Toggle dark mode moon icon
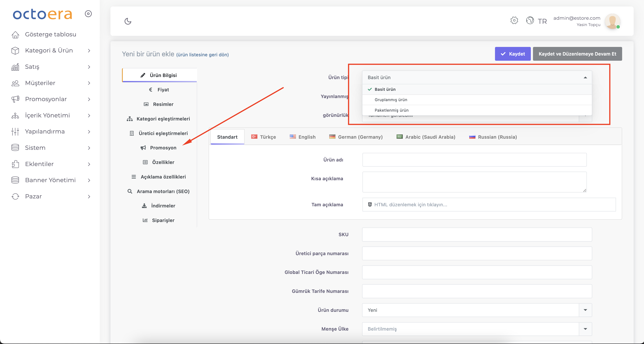This screenshot has height=344, width=644. [x=128, y=21]
